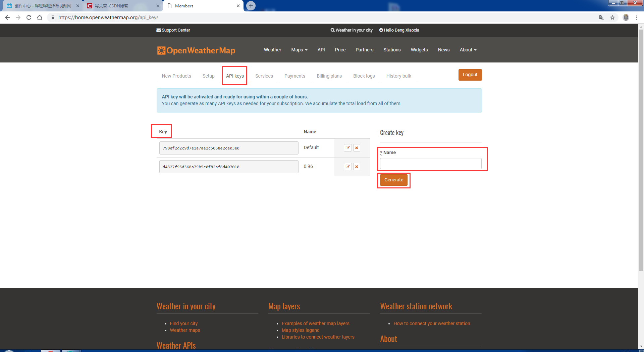Click the browser address bar URL

click(108, 17)
